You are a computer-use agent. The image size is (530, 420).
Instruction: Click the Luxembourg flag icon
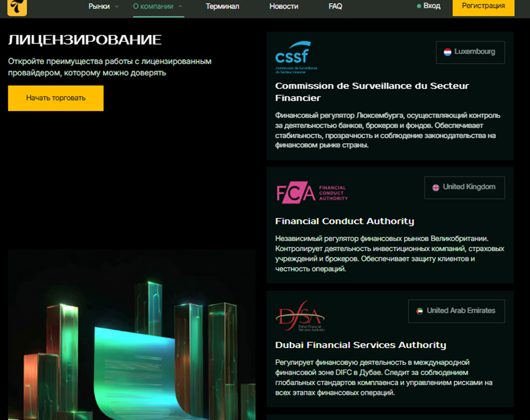(447, 52)
